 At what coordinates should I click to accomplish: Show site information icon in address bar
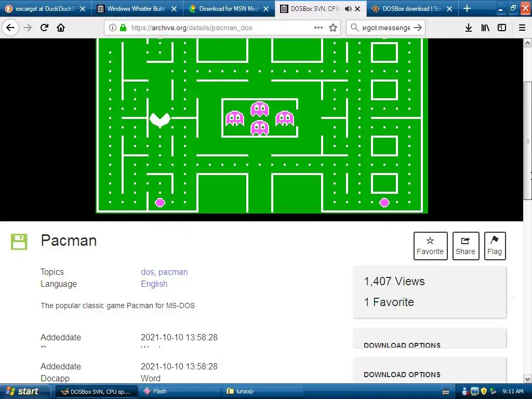click(112, 28)
